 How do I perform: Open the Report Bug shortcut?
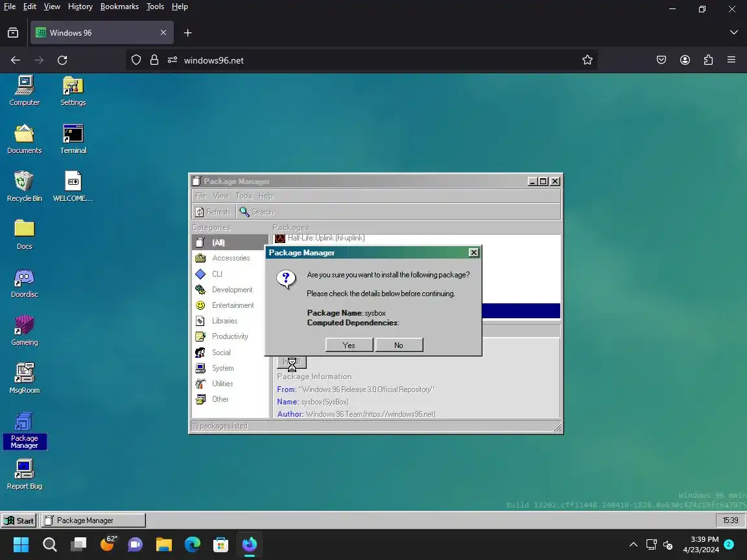coord(24,474)
